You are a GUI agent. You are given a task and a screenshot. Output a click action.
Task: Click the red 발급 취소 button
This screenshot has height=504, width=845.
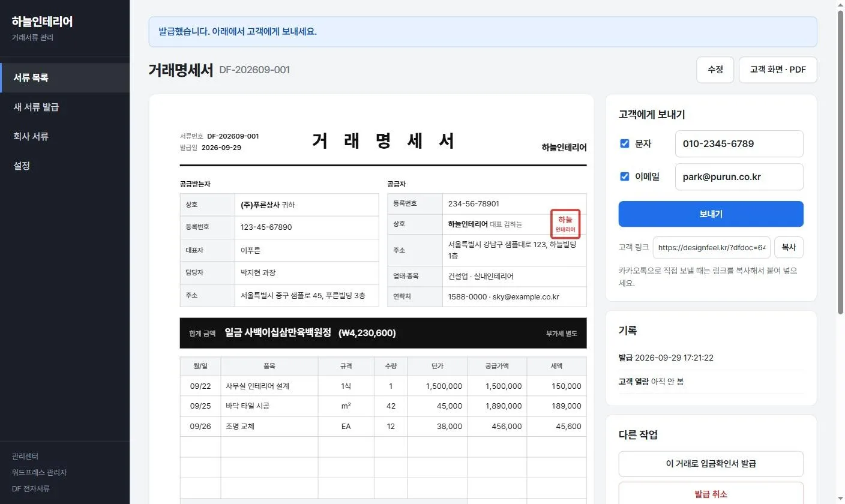(711, 494)
